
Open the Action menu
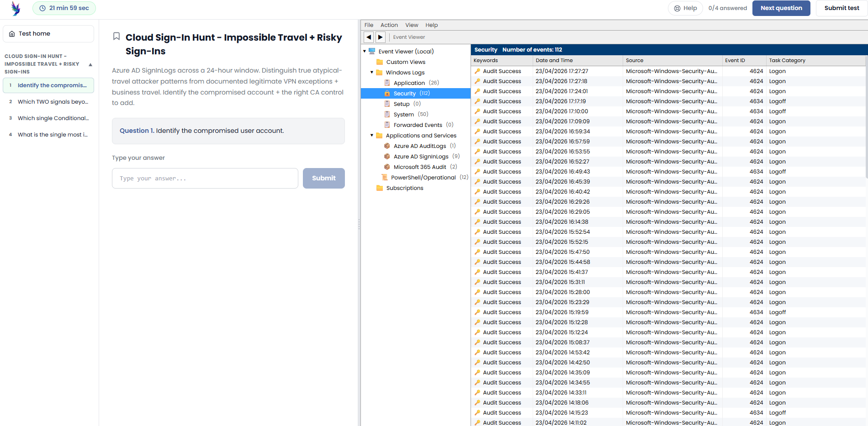click(x=389, y=25)
